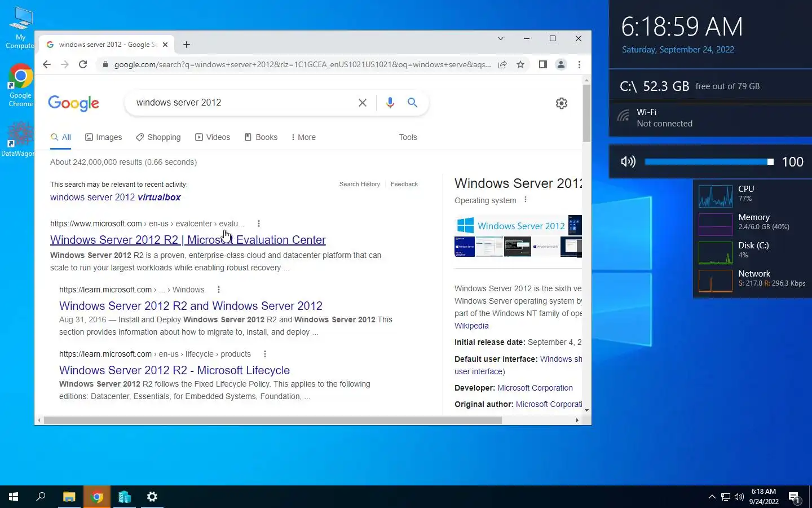Open windows server 2012 virtualbox suggestion

(x=116, y=197)
